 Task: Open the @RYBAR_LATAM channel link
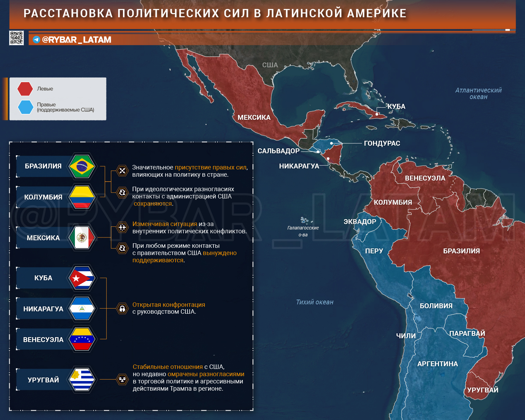tap(76, 40)
